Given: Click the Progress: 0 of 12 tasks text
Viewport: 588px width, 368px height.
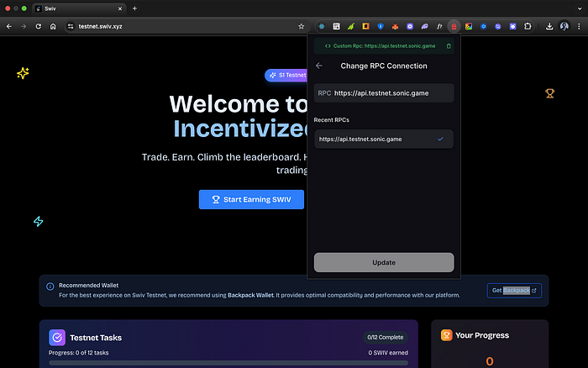Looking at the screenshot, I should [x=78, y=353].
